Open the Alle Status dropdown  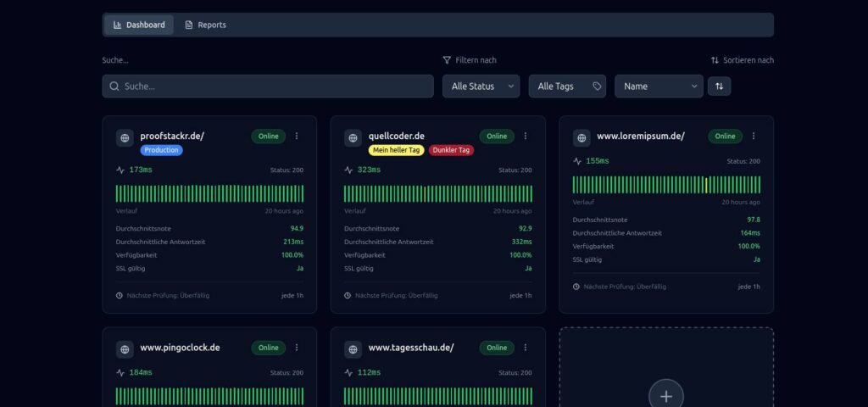point(481,86)
